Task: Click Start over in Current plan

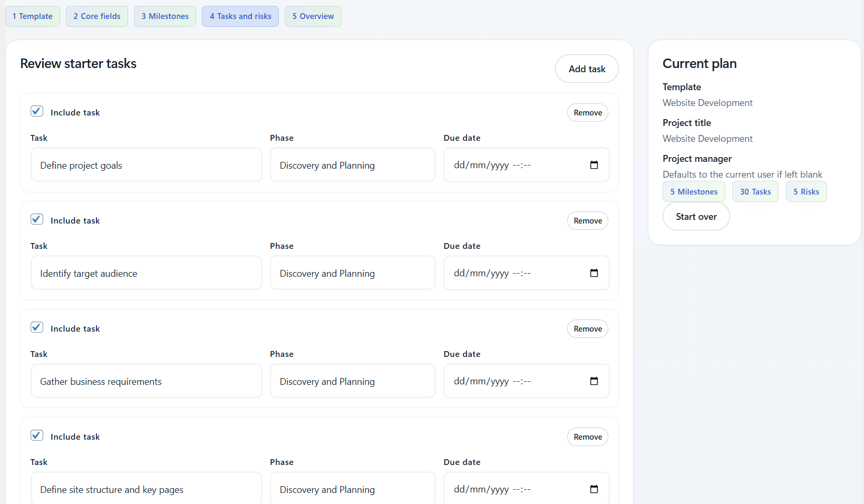Action: 696,217
